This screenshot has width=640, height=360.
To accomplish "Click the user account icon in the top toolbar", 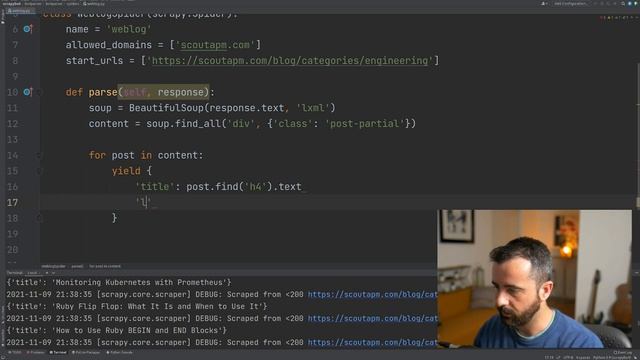I will click(x=543, y=4).
